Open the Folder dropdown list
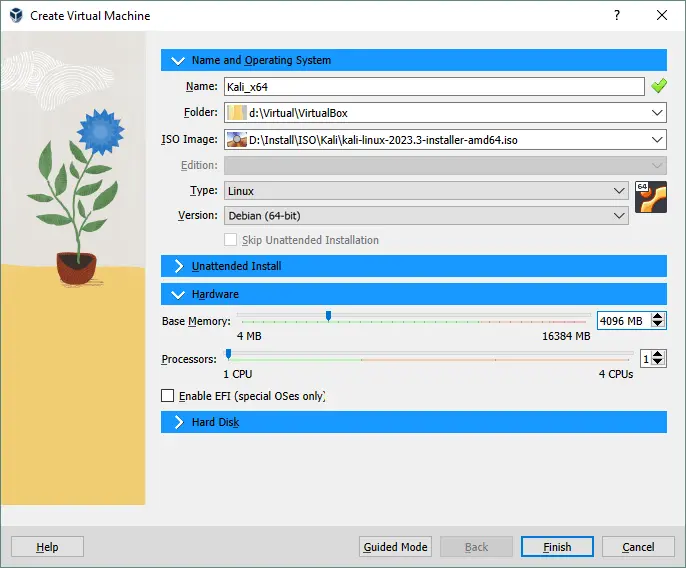The image size is (686, 568). [x=657, y=113]
